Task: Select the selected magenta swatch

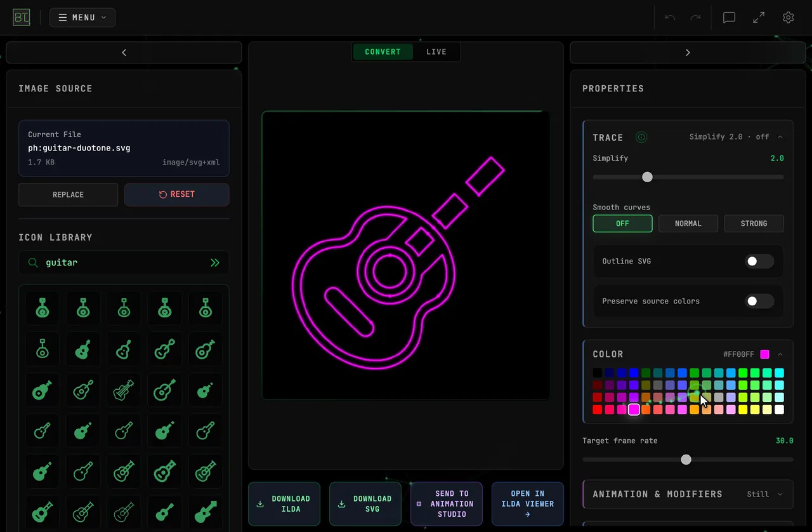Action: tap(634, 409)
